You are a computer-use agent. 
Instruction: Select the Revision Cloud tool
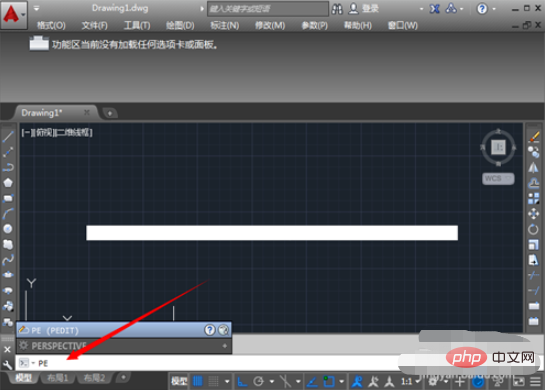8,244
